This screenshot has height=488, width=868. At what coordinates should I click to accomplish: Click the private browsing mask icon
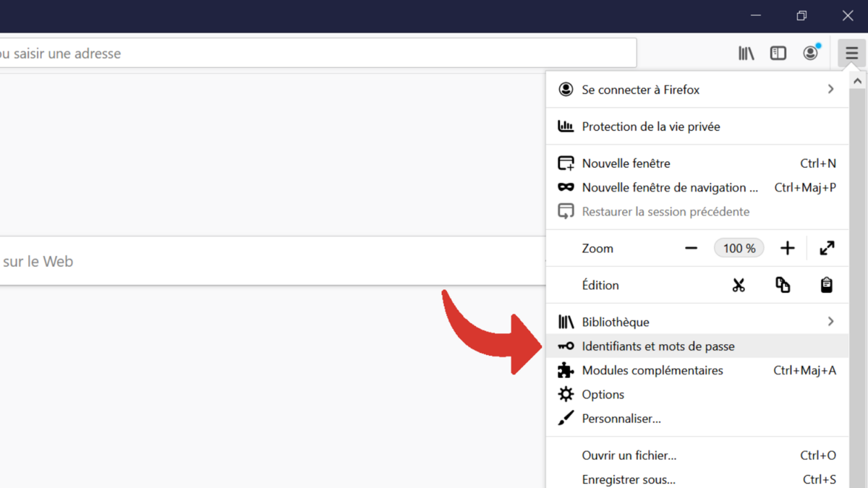click(566, 187)
